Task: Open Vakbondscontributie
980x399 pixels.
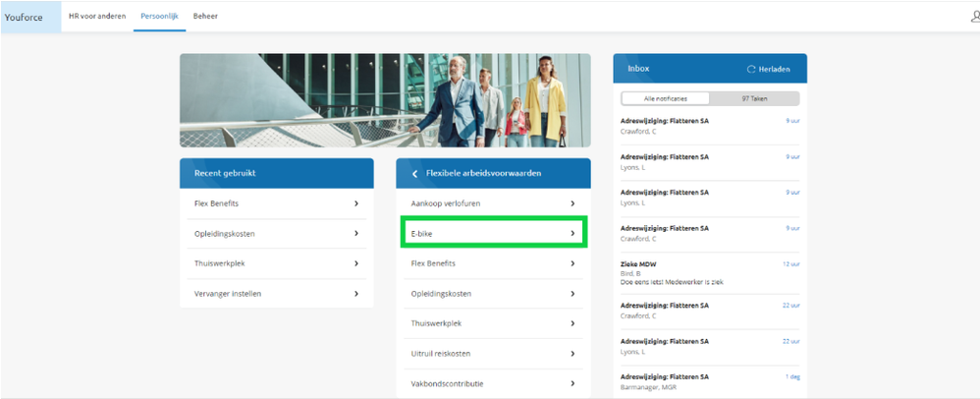Action: (x=493, y=383)
